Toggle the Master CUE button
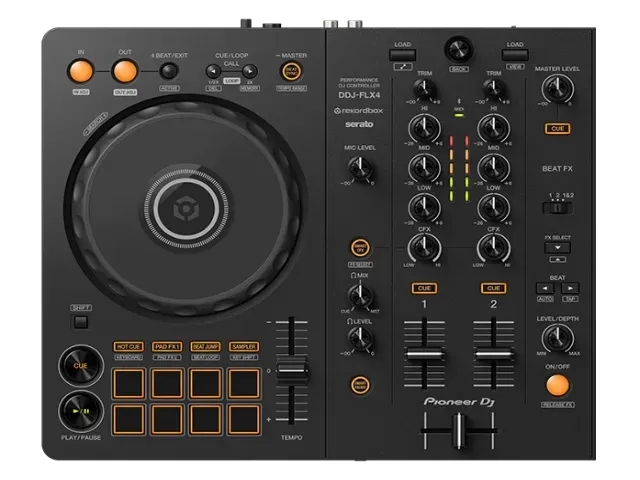Viewport: 640px width, 480px height. [x=557, y=129]
